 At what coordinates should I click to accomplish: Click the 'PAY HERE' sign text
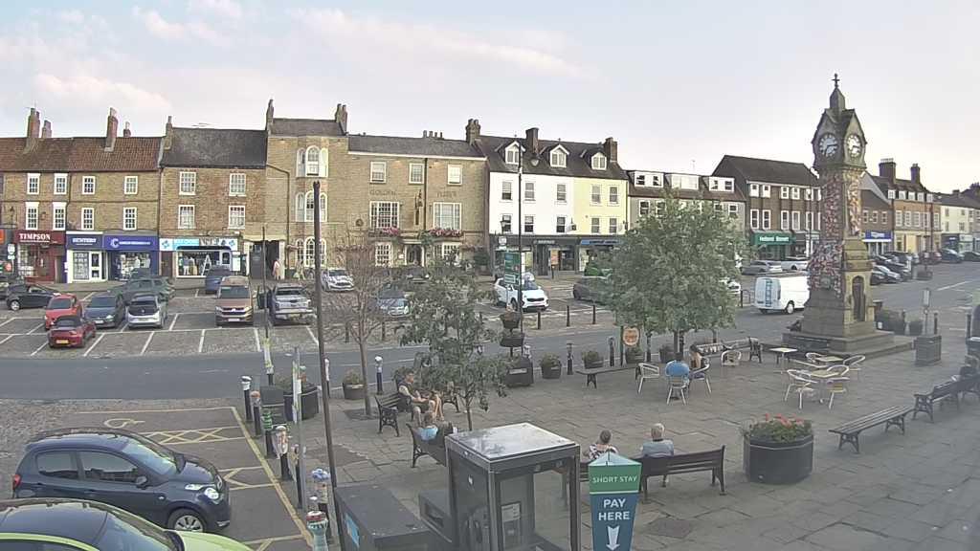[x=613, y=509]
